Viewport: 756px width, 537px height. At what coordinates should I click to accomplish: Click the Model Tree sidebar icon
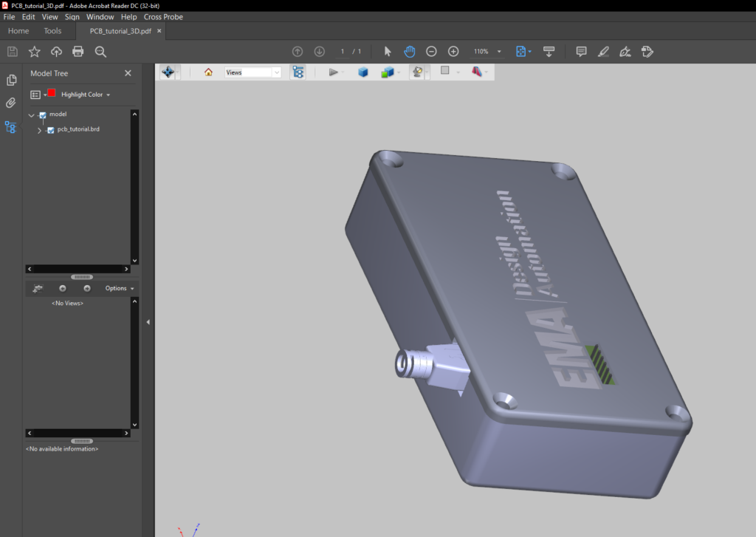coord(10,127)
